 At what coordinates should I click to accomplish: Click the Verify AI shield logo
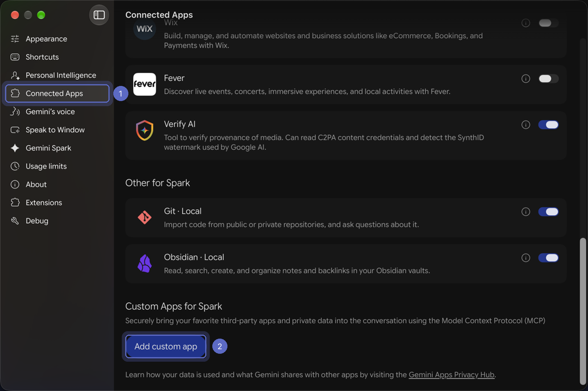click(145, 130)
